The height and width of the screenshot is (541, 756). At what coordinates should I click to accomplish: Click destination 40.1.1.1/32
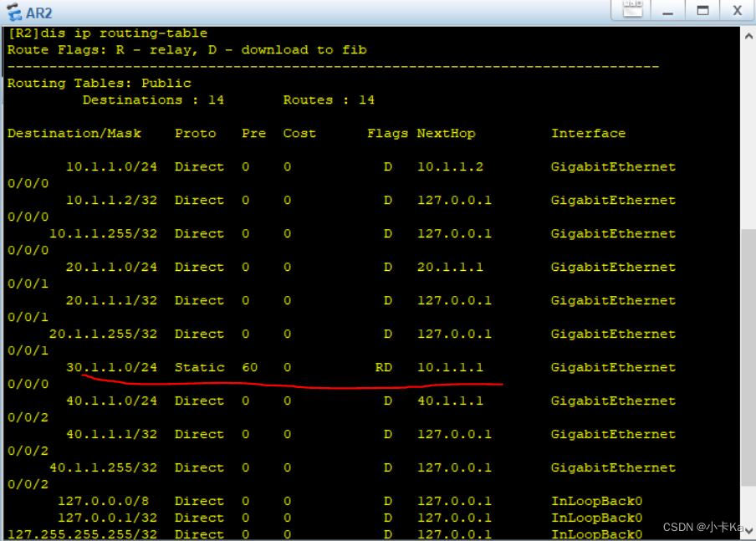[111, 434]
